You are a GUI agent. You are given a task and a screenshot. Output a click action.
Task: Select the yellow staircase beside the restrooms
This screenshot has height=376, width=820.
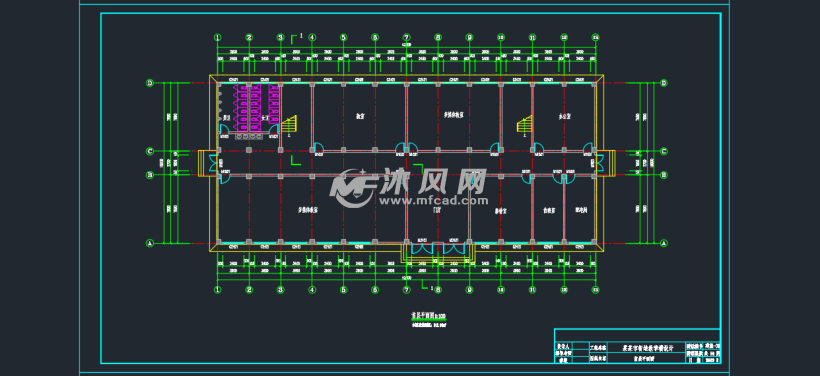tap(289, 124)
